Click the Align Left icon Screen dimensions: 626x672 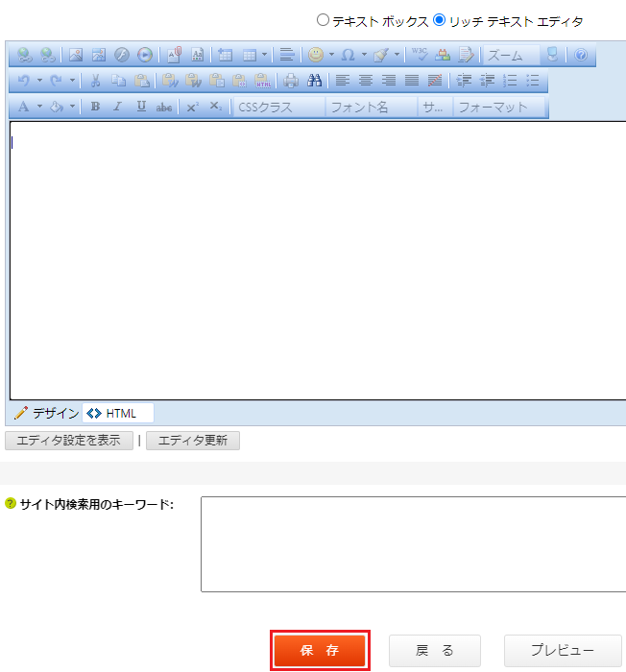tap(343, 80)
